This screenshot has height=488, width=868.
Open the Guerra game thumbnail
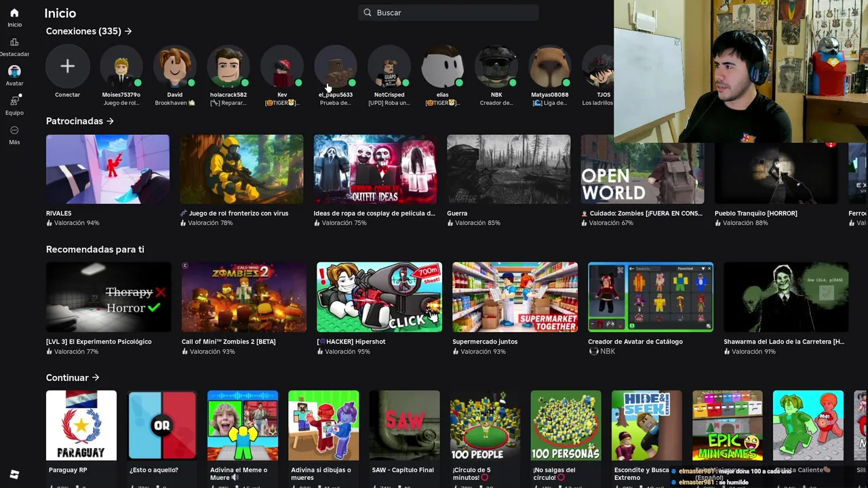509,169
